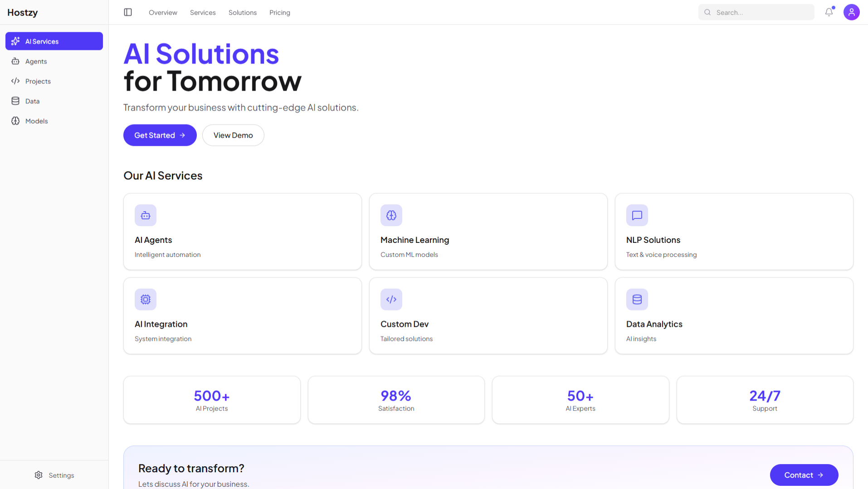
Task: Open the Solutions tab
Action: 243,12
